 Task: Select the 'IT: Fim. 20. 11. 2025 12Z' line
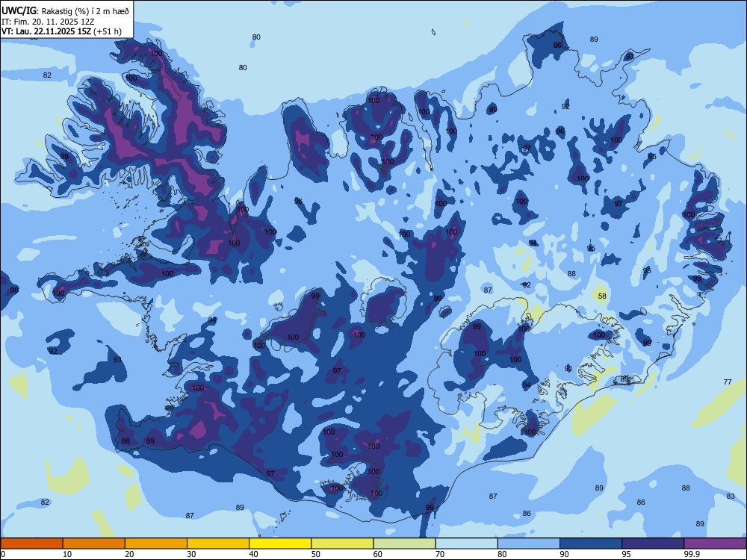tap(48, 22)
